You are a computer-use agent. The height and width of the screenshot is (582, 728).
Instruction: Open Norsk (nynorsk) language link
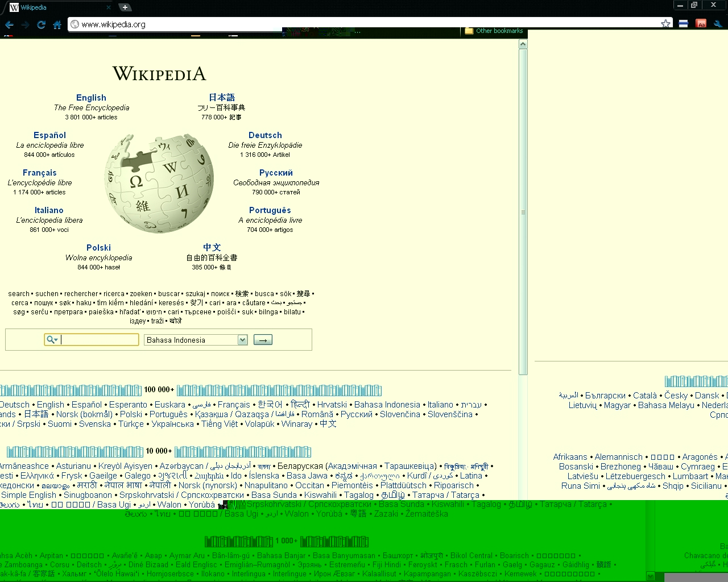pos(208,485)
